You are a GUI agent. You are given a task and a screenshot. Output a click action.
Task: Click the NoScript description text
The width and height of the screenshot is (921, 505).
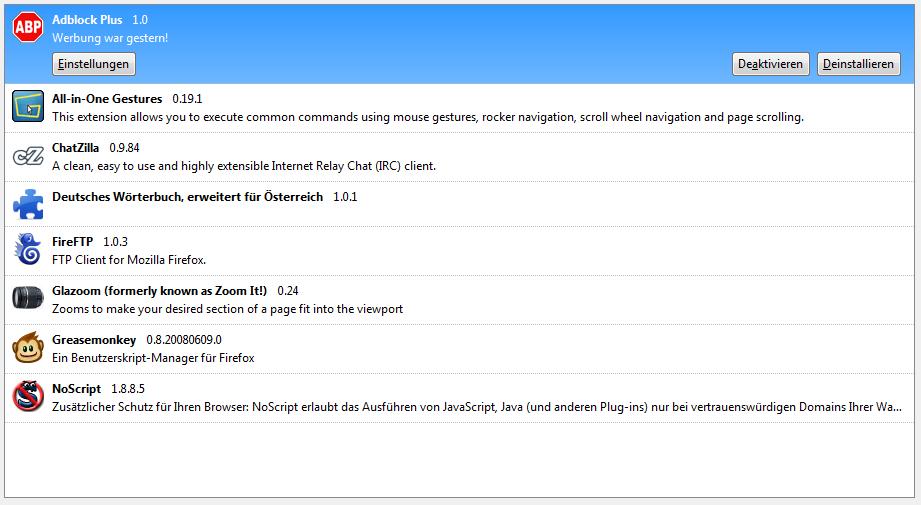tap(476, 407)
